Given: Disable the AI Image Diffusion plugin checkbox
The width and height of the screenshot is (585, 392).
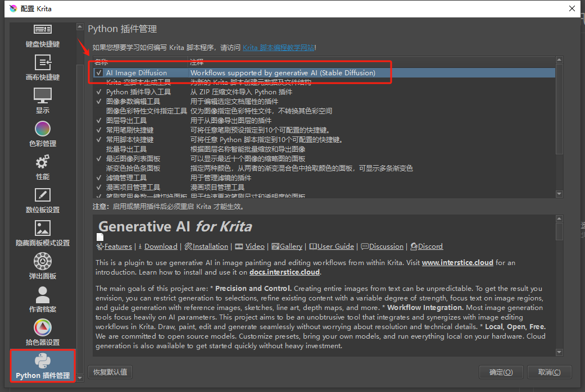Looking at the screenshot, I should pos(99,73).
